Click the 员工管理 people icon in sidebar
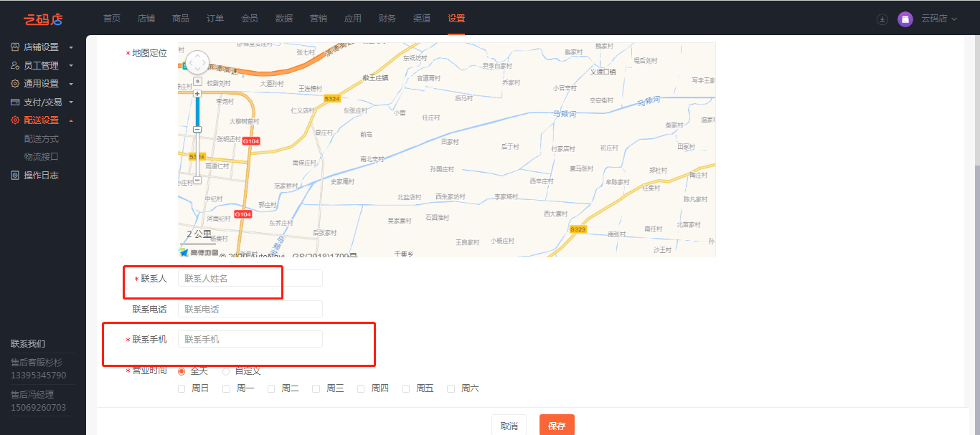Viewport: 980px width, 435px height. [x=15, y=65]
